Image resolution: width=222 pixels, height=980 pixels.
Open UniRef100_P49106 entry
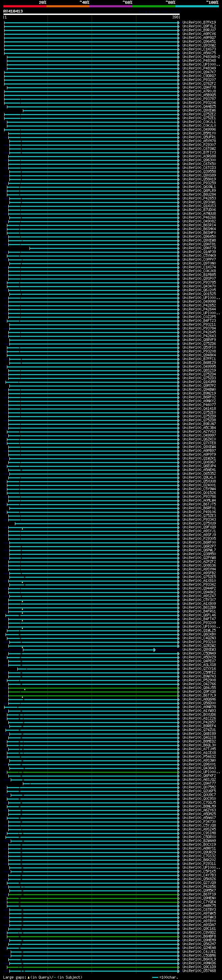pyautogui.click(x=199, y=512)
